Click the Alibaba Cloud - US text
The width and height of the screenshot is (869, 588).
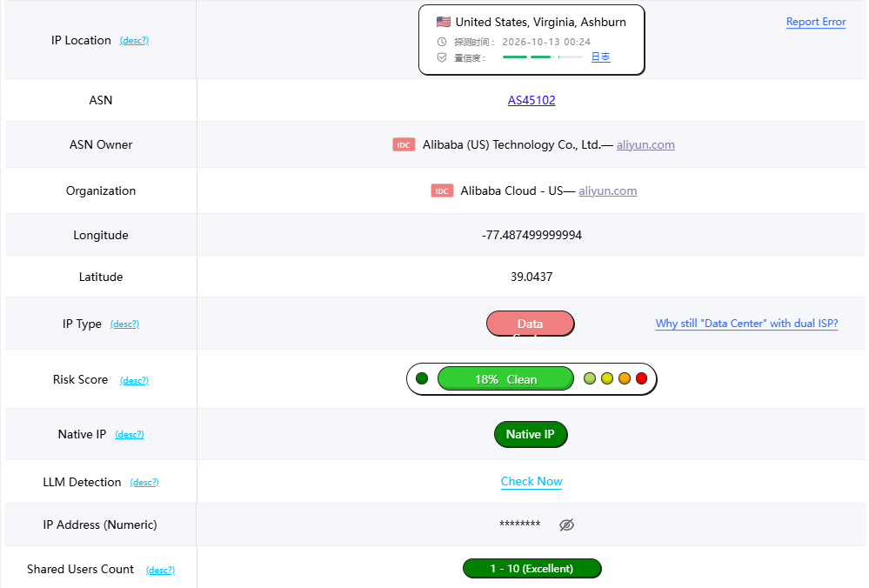tap(512, 191)
